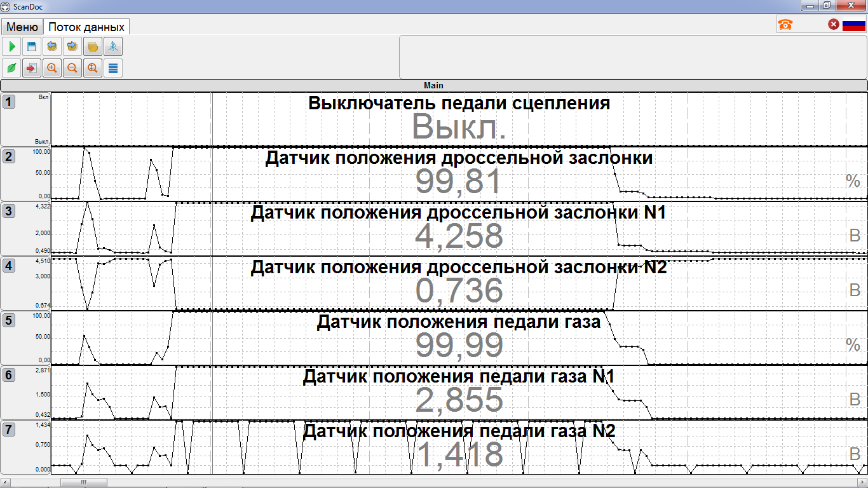Click the Датчик положения педали газа N1 label

click(x=459, y=377)
